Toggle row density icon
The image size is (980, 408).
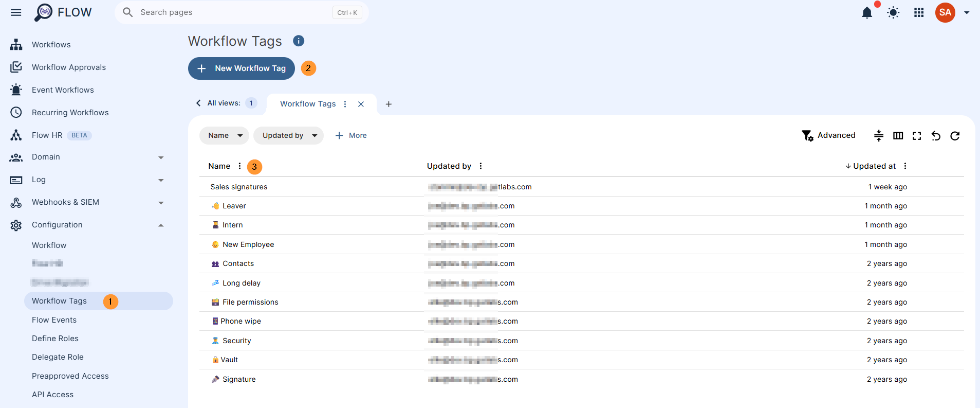coord(879,136)
